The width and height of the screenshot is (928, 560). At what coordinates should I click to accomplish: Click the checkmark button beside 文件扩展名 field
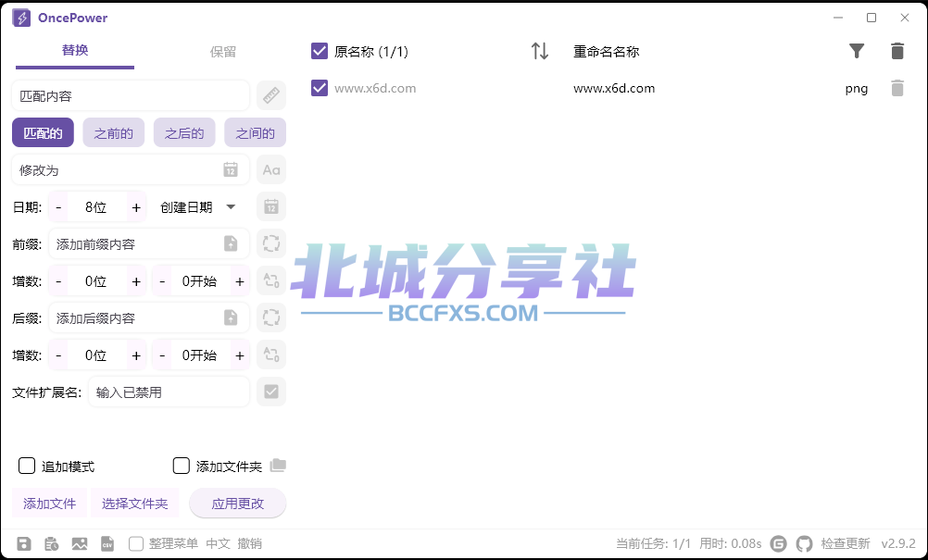click(271, 392)
